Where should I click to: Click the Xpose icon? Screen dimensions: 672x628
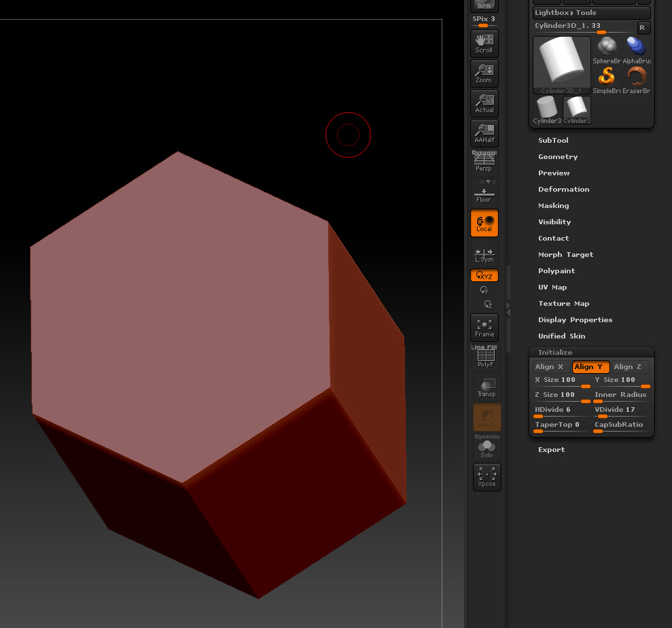[x=486, y=476]
